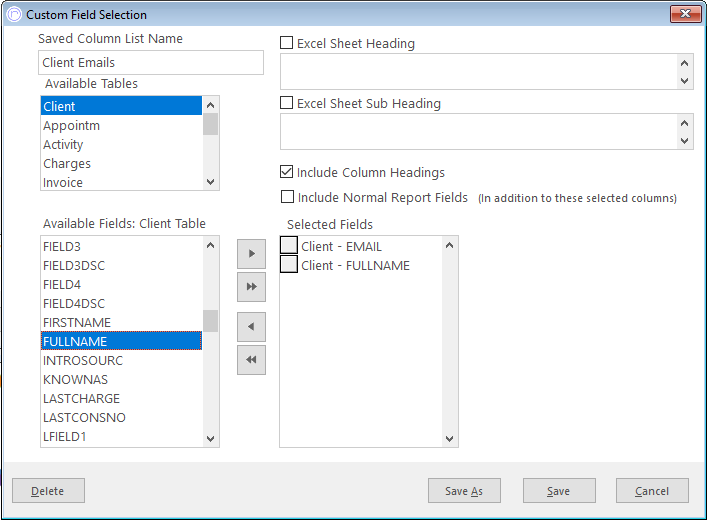Click the Save As button

click(x=464, y=491)
